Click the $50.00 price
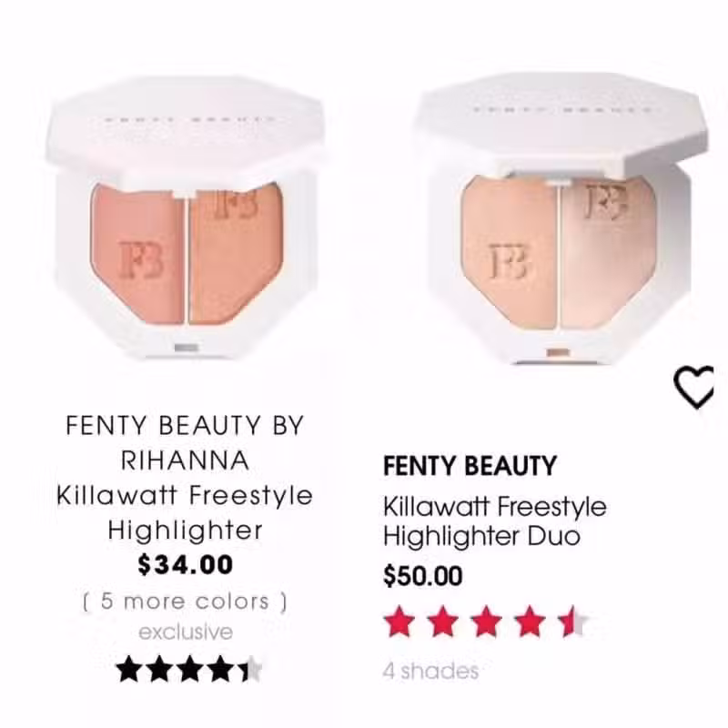Screen dimensions: 728x728 coord(422,576)
